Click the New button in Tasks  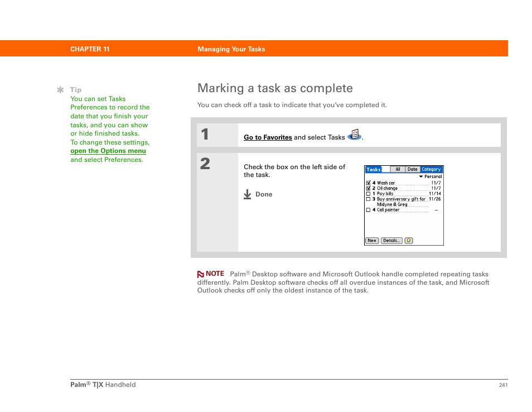click(x=372, y=241)
